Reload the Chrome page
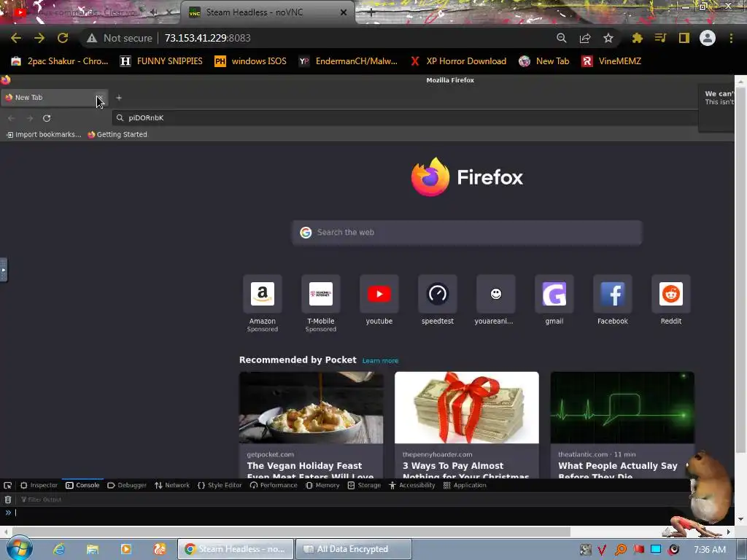The image size is (747, 560). point(63,38)
